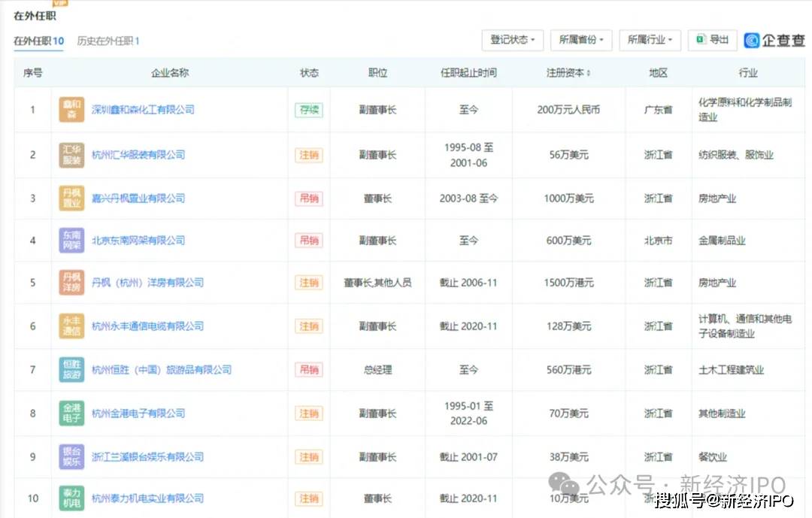Click the 恒胜旅游 teal logo icon
This screenshot has height=518, width=812.
coord(71,370)
